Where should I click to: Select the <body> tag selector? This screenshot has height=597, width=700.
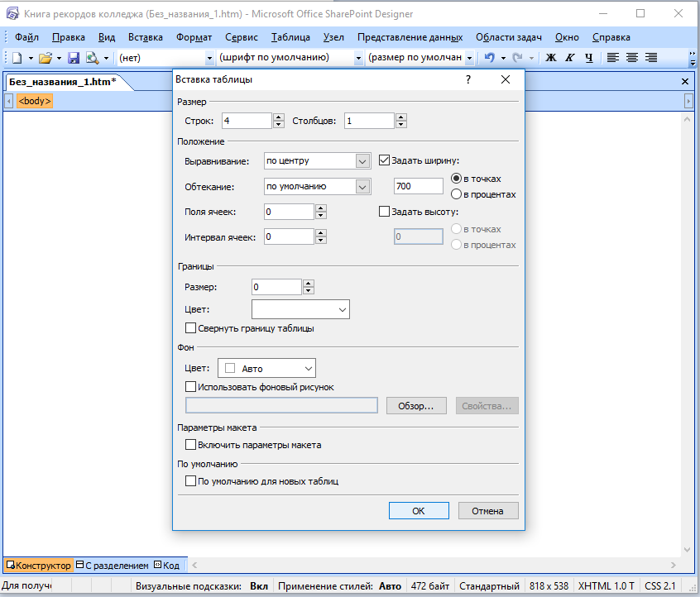pyautogui.click(x=35, y=101)
